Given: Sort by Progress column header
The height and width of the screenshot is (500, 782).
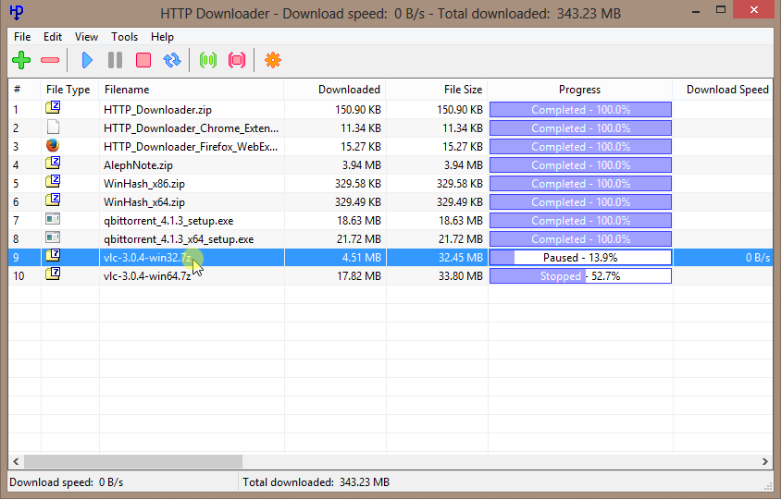Looking at the screenshot, I should click(x=580, y=90).
